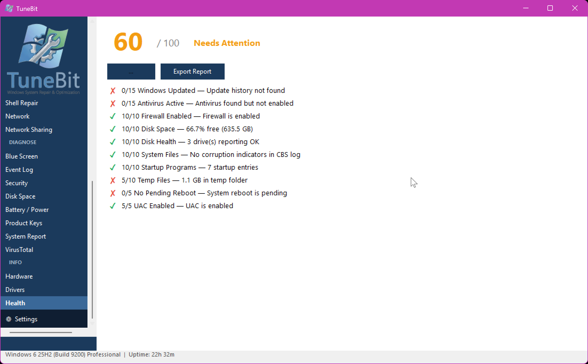Click the Disk Health drives reporting text
588x364 pixels.
tap(190, 142)
